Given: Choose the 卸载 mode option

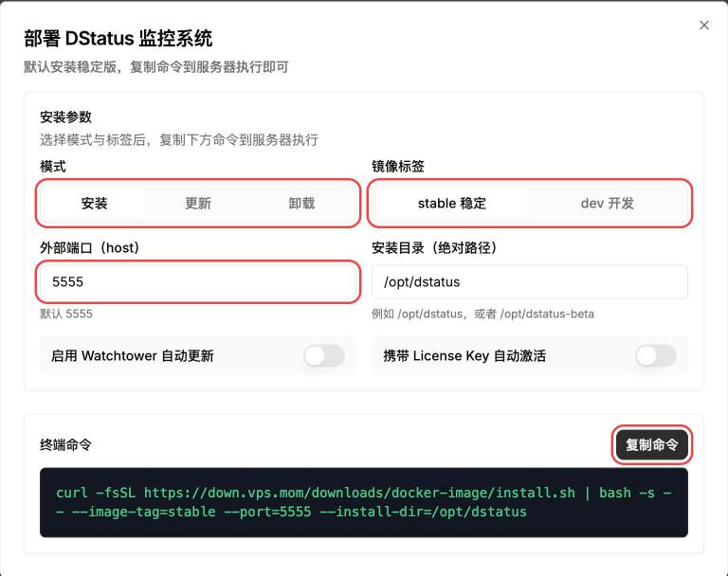Looking at the screenshot, I should click(301, 204).
